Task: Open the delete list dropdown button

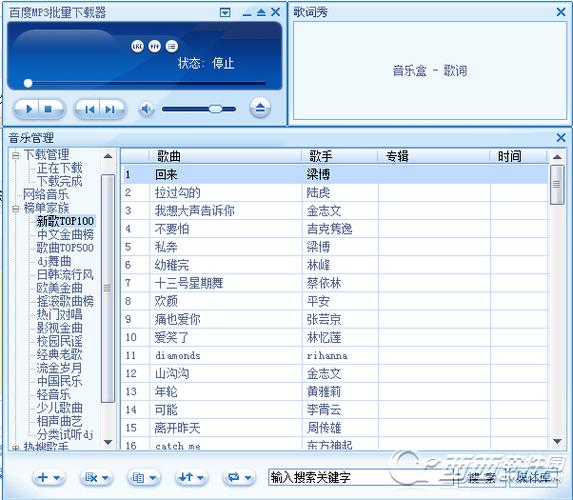Action: [x=96, y=477]
